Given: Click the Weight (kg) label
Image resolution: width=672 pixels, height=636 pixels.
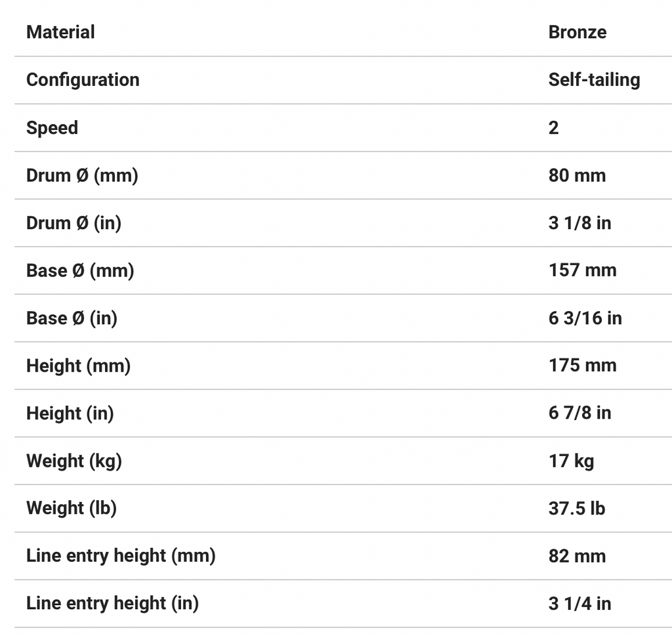Looking at the screenshot, I should tap(74, 461).
